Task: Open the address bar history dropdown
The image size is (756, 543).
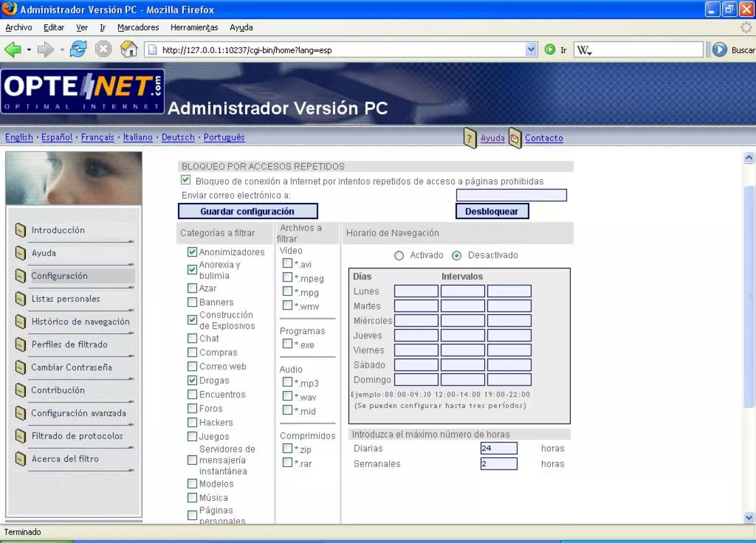Action: [x=531, y=49]
